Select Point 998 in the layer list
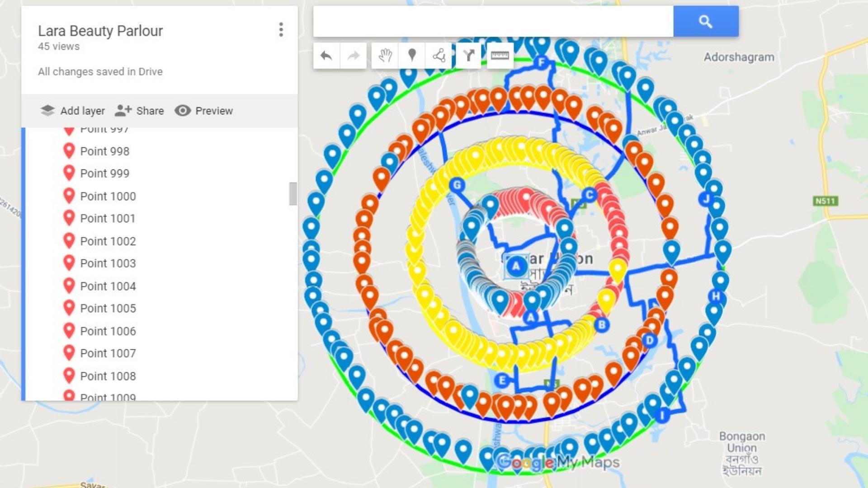 pos(104,151)
